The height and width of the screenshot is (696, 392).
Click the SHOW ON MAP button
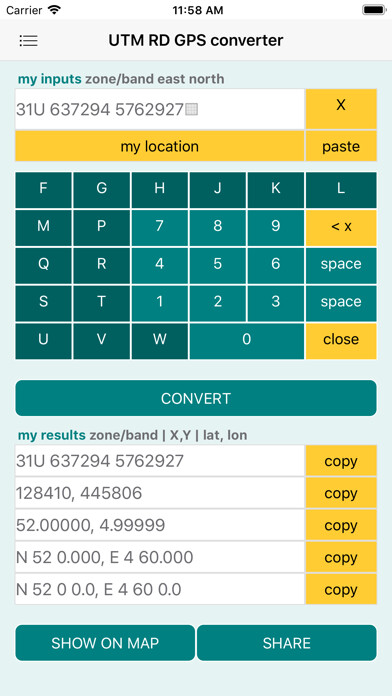tap(105, 643)
